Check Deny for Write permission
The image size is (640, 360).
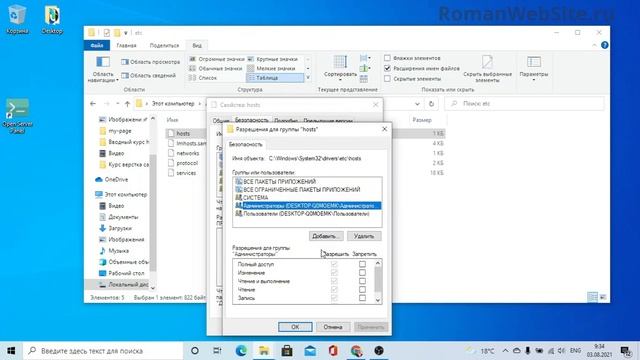pos(362,298)
